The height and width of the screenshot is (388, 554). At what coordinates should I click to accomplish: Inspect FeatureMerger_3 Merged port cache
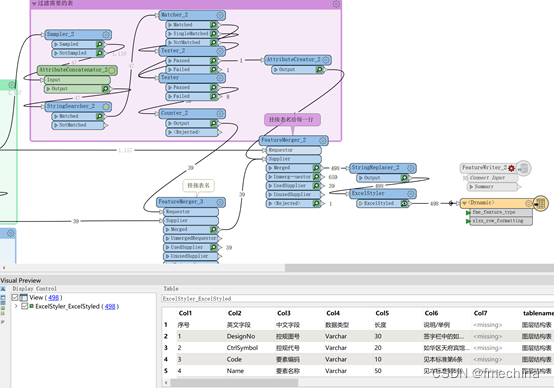click(x=214, y=230)
